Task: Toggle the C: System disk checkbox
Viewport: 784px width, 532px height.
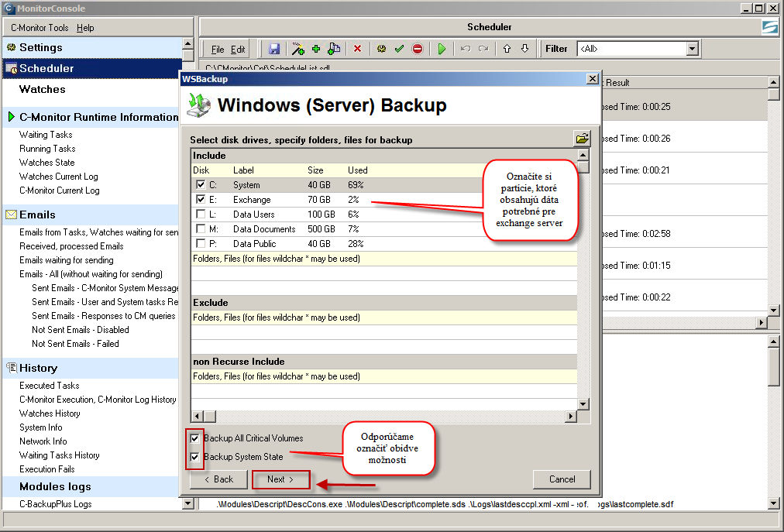Action: tap(201, 185)
